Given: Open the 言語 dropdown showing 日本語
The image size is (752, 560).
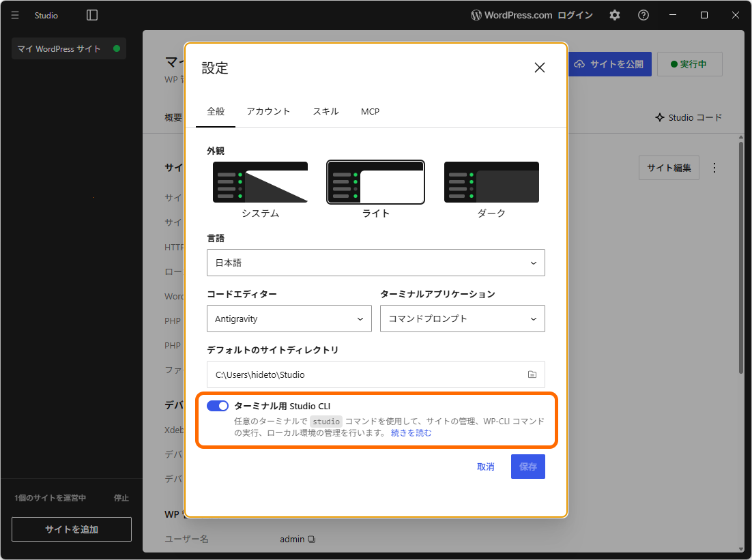Looking at the screenshot, I should tap(375, 263).
